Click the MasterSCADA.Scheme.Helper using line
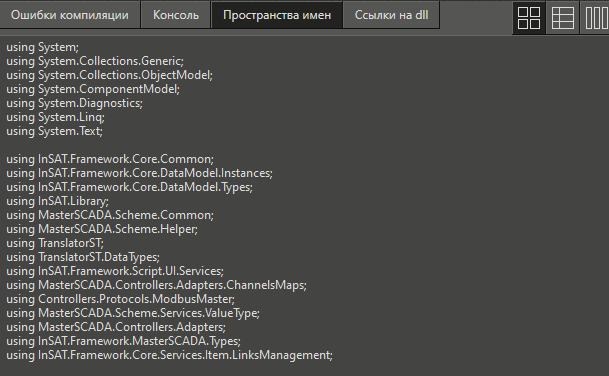 pos(102,229)
